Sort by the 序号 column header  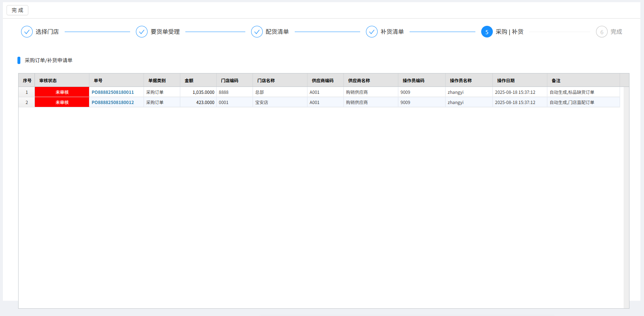point(27,80)
